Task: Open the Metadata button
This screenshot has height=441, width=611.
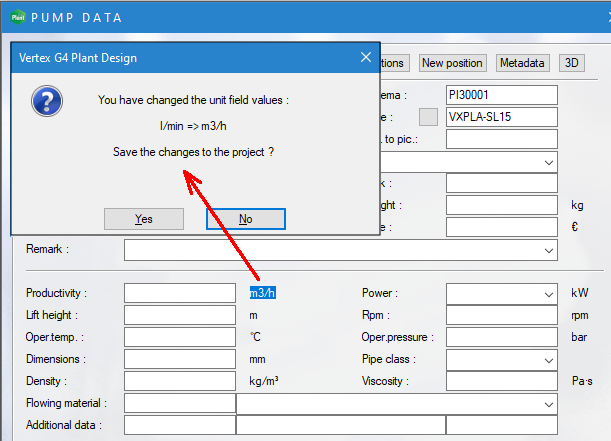Action: click(522, 63)
